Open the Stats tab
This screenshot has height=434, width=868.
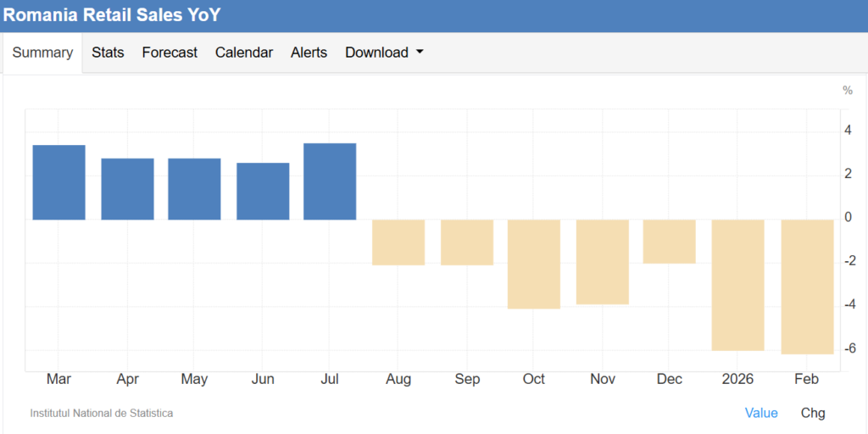108,53
